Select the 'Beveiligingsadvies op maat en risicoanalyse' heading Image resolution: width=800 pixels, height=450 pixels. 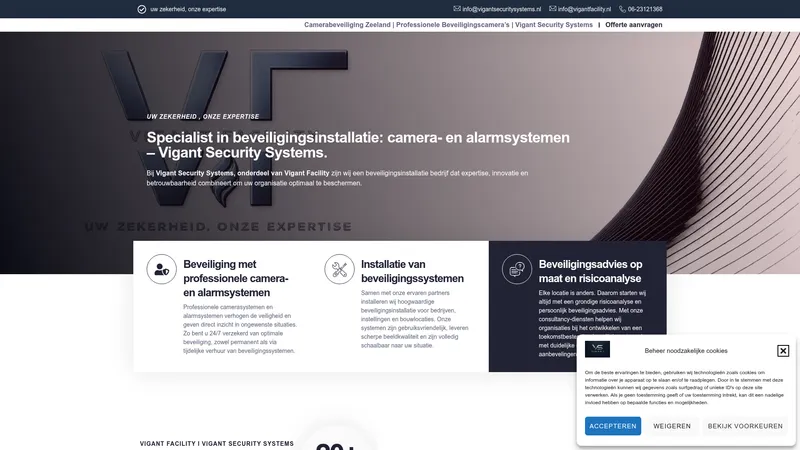pyautogui.click(x=590, y=271)
